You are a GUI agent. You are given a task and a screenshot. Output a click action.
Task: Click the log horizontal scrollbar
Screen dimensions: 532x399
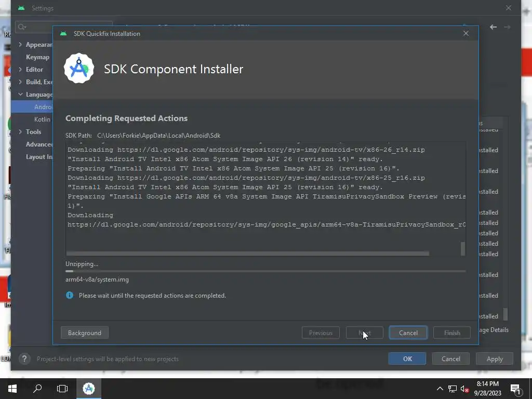(x=248, y=254)
